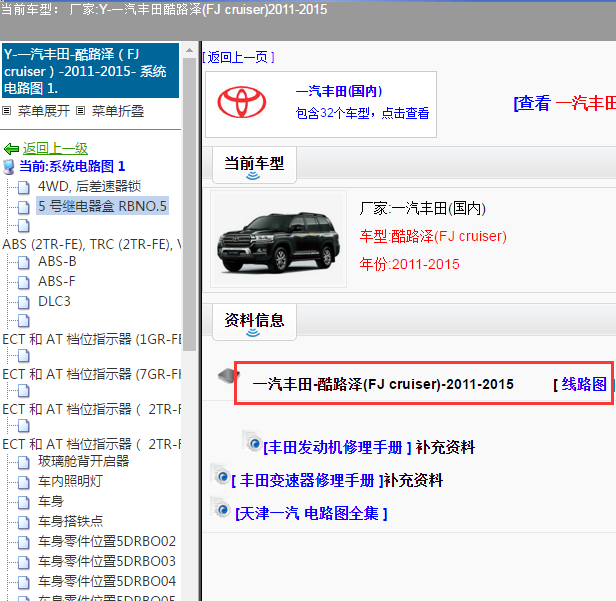
Task: Select ABS (2TR-FE), TRC (2TR-FE) item
Action: [x=91, y=244]
